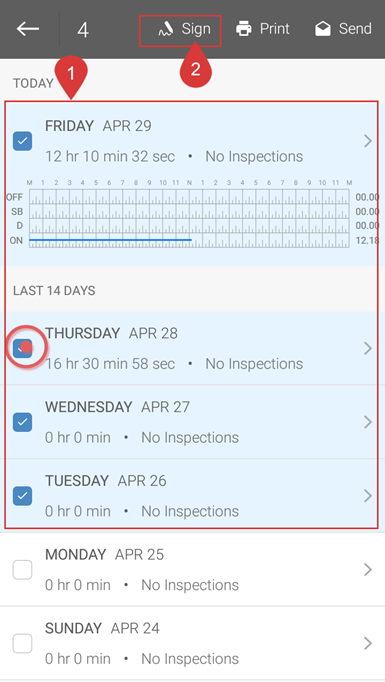
Task: Tap the printer icon
Action: [244, 29]
